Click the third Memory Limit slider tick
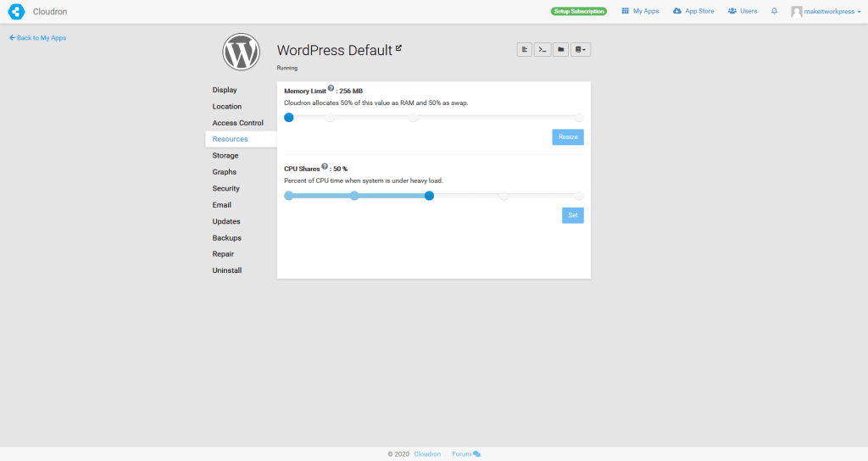The height and width of the screenshot is (461, 868). click(413, 117)
